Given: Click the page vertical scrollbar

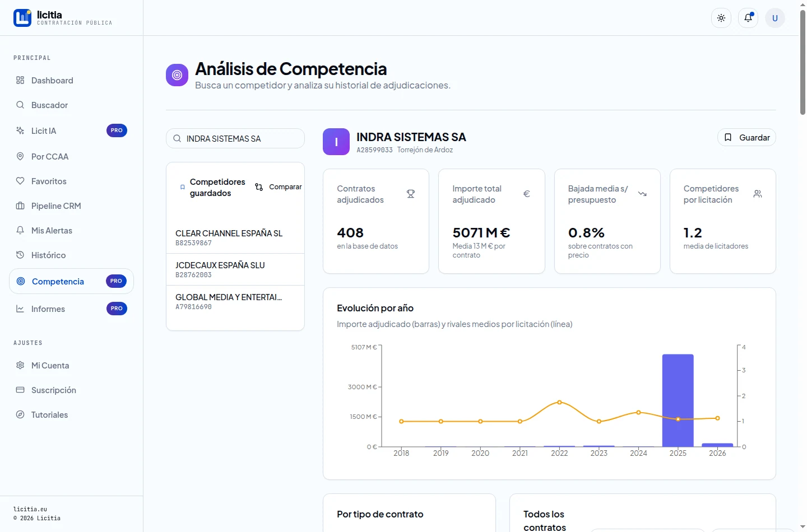Looking at the screenshot, I should click(x=803, y=62).
